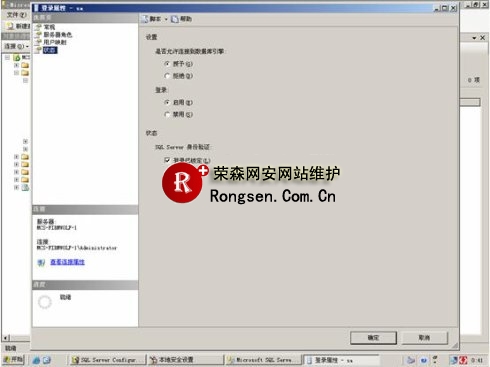This screenshot has height=367, width=490.
Task: Uncheck the 登录已锁定 checkbox
Action: (167, 160)
